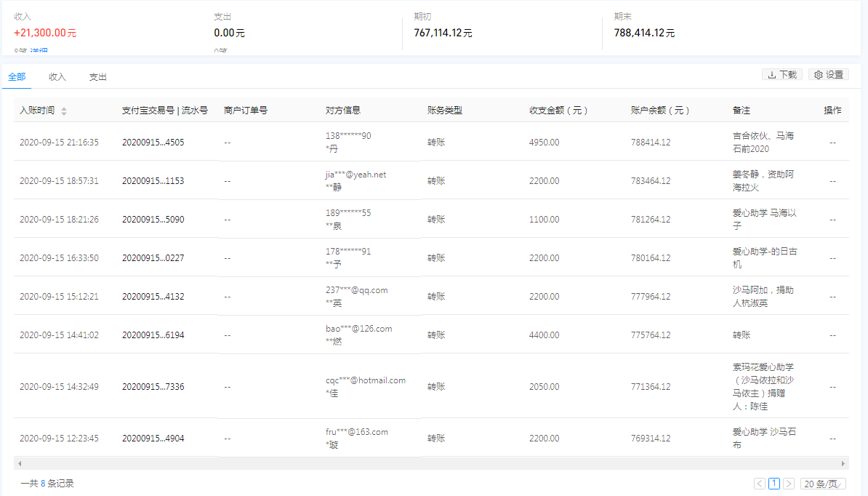This screenshot has width=868, height=496.
Task: Switch to the 收入 tab
Action: (57, 76)
